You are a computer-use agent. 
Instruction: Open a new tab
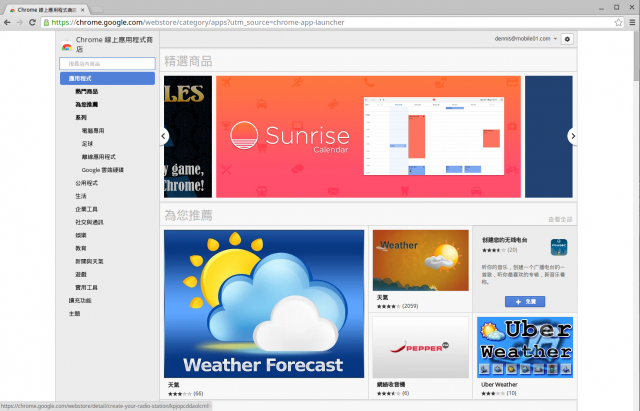pos(97,9)
